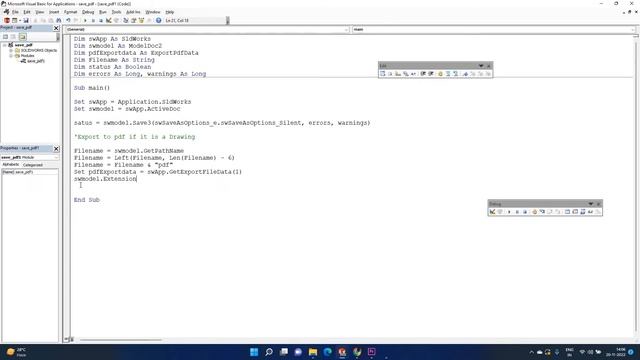Click Toggle Folders icon in Project pane
The image size is (640, 360).
[x=22, y=37]
